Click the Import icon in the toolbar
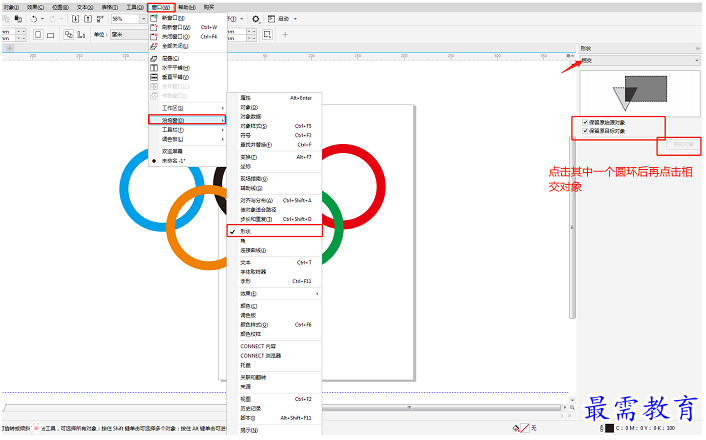 pyautogui.click(x=75, y=19)
